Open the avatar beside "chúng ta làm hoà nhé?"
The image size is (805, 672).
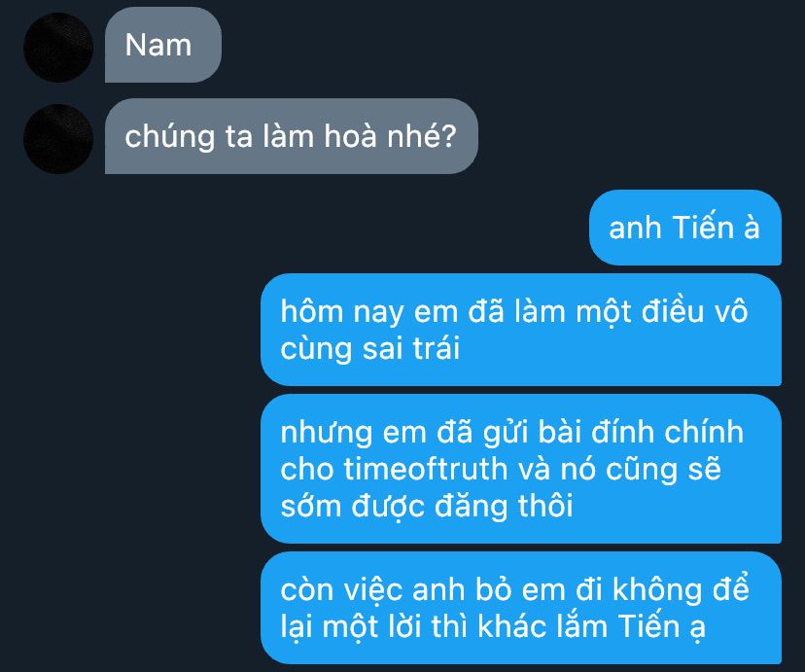pos(58,139)
